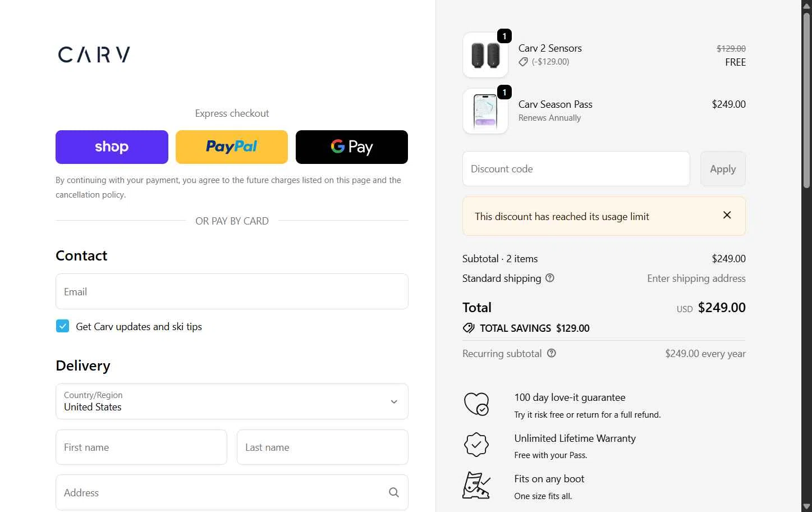Viewport: 812px width, 512px height.
Task: Pay with Shop Pay express button
Action: click(x=112, y=147)
